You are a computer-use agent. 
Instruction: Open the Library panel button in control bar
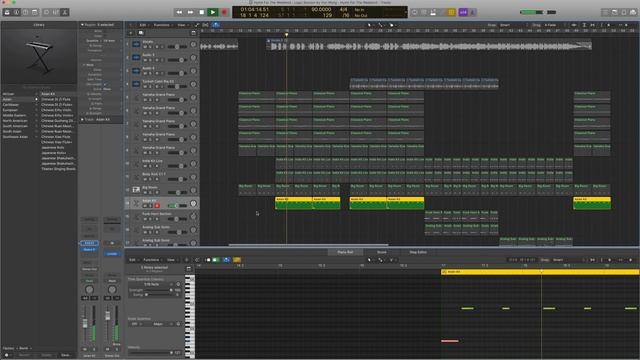tap(7, 12)
